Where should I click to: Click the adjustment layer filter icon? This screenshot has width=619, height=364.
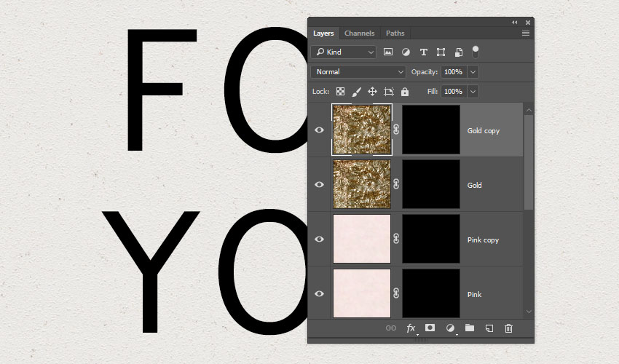pos(406,52)
